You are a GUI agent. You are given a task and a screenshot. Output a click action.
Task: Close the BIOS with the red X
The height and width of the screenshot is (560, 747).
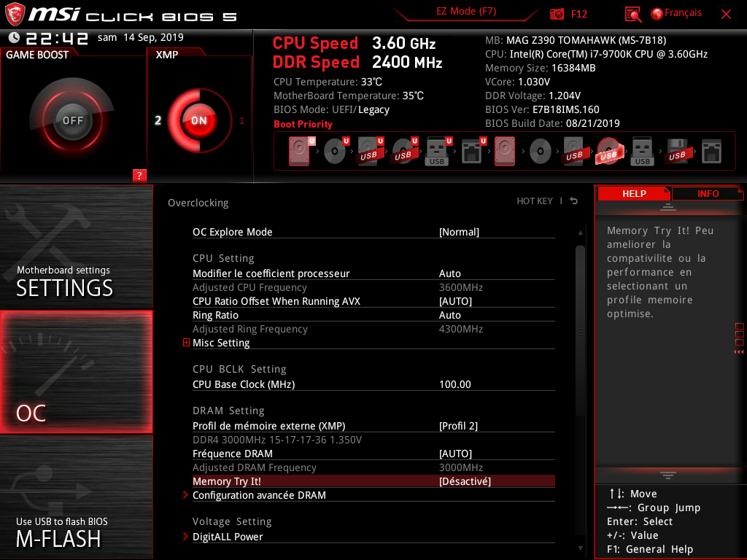click(726, 15)
